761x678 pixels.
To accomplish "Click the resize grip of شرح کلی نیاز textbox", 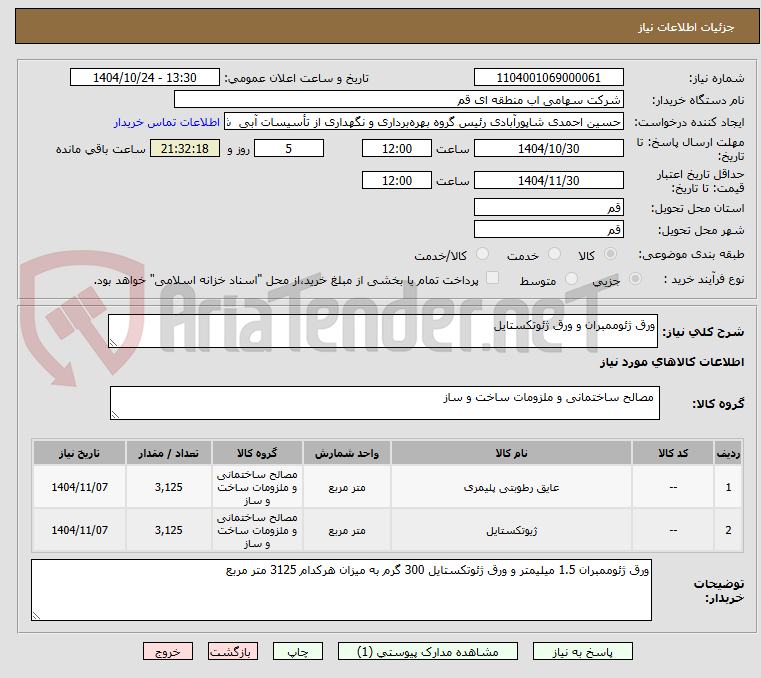I will (x=113, y=343).
